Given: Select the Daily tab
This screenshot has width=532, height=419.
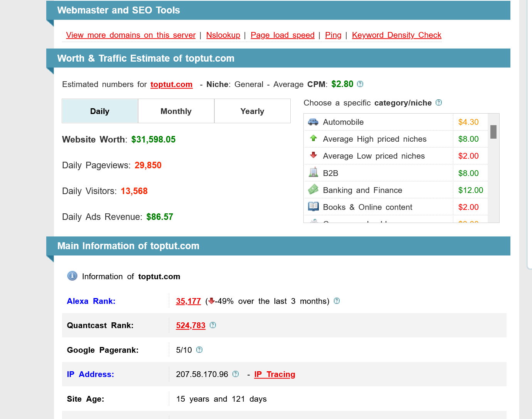Looking at the screenshot, I should tap(99, 111).
